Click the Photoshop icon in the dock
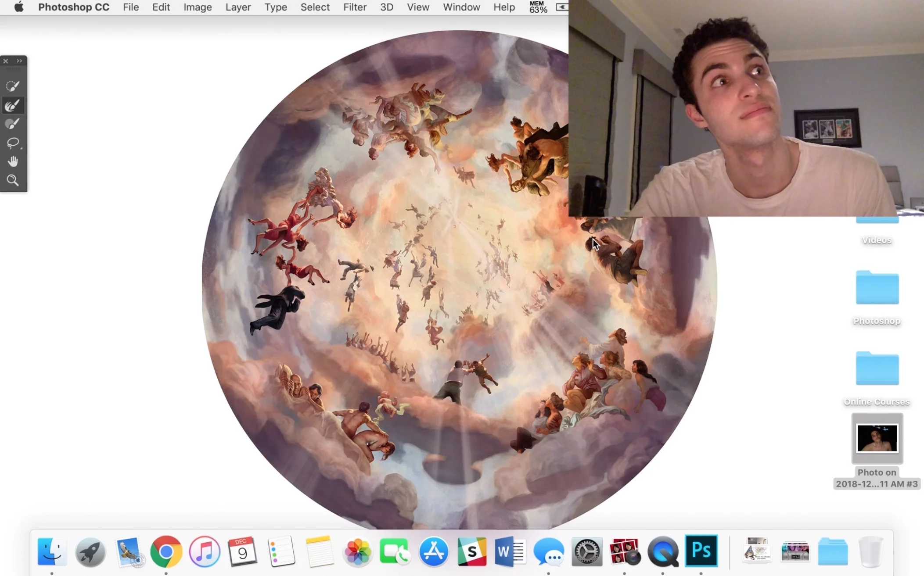The height and width of the screenshot is (576, 924). point(701,551)
